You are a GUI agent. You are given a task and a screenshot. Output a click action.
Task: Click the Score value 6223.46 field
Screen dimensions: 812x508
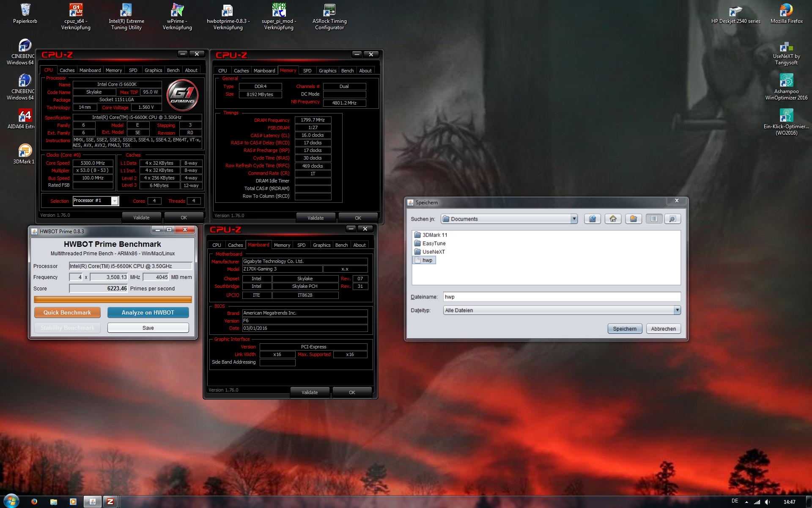coord(99,288)
